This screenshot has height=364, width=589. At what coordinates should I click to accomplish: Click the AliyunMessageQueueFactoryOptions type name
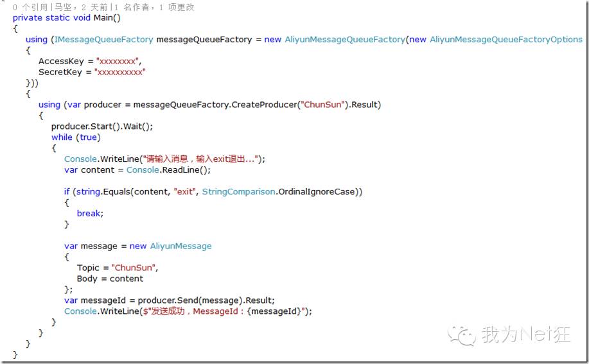[x=506, y=39]
